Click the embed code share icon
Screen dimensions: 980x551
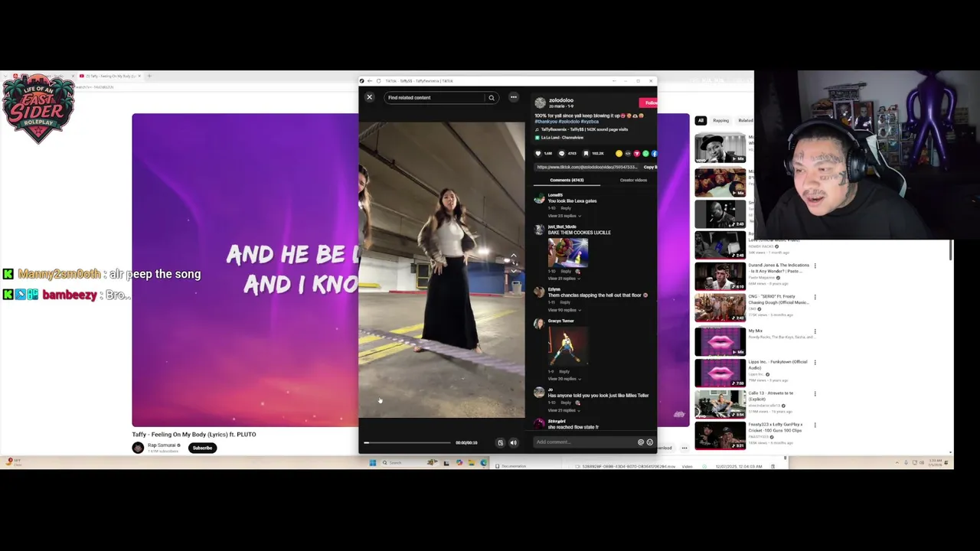click(x=628, y=153)
